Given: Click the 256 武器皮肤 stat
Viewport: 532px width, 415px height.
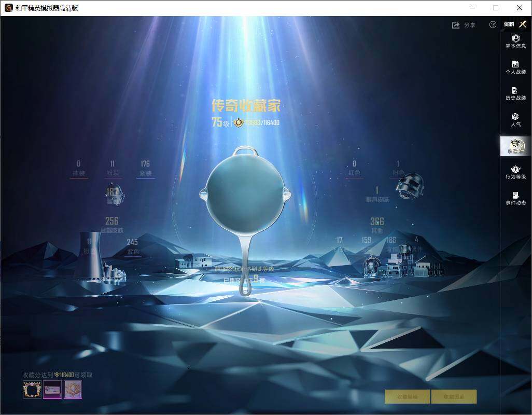Looking at the screenshot, I should (112, 225).
